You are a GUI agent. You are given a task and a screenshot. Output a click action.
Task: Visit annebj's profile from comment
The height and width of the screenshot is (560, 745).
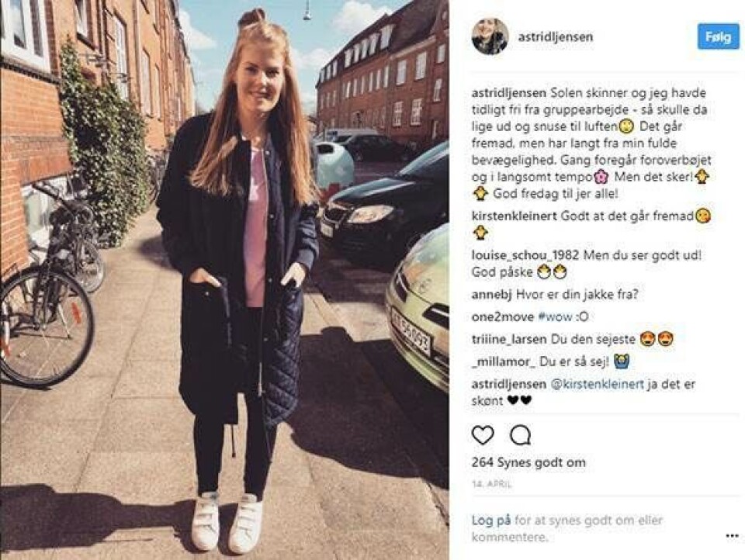tap(491, 295)
